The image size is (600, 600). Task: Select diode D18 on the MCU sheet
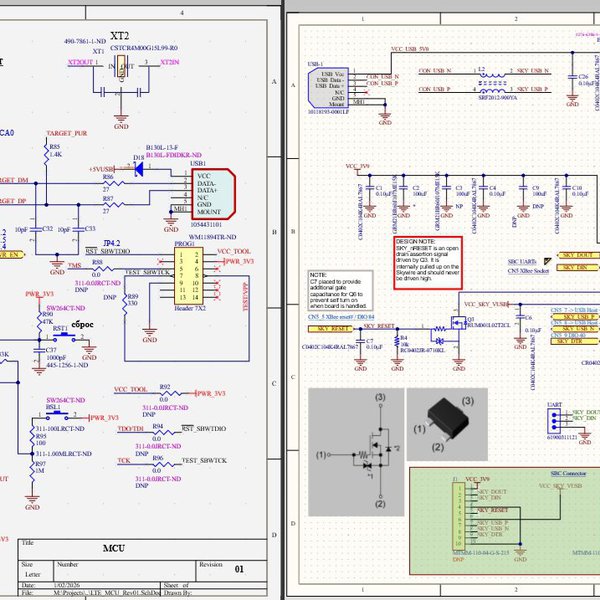coord(139,169)
